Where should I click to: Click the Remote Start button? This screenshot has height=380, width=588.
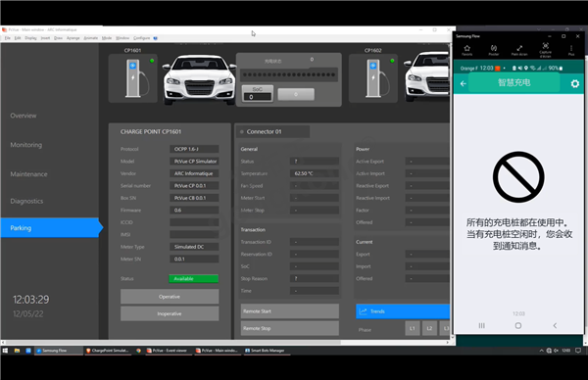289,311
